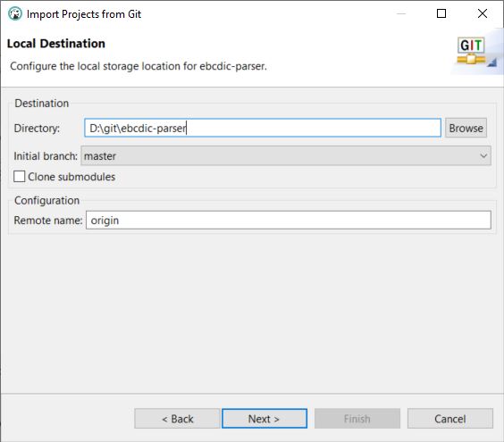Click the Eclipse icon in title bar

click(15, 13)
